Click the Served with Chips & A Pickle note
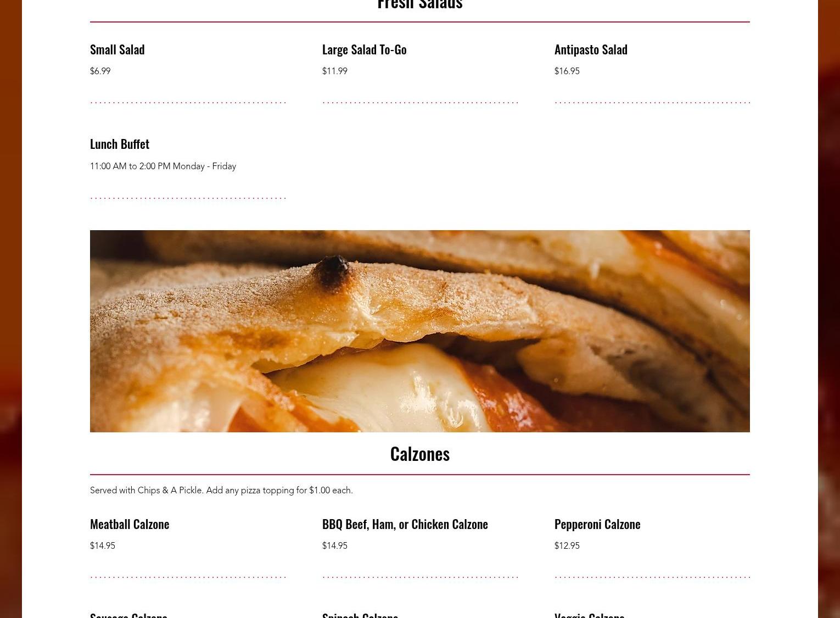Screen dimensions: 840x618 click(221, 491)
